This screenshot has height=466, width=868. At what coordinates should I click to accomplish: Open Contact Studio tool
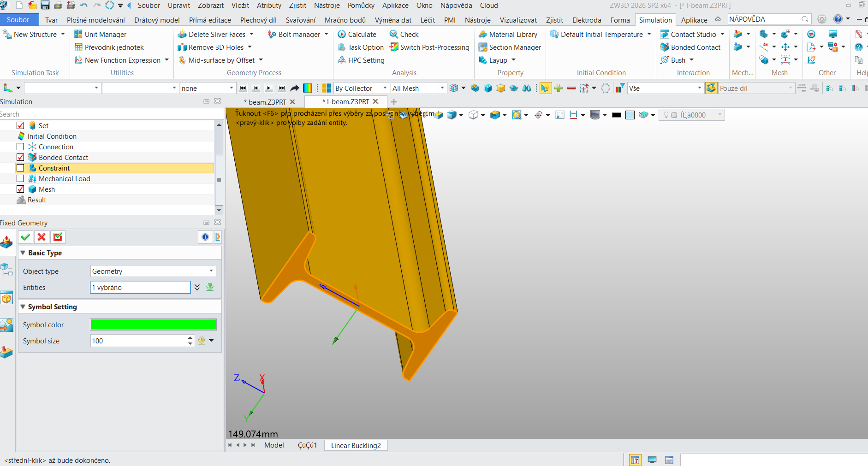pyautogui.click(x=688, y=34)
